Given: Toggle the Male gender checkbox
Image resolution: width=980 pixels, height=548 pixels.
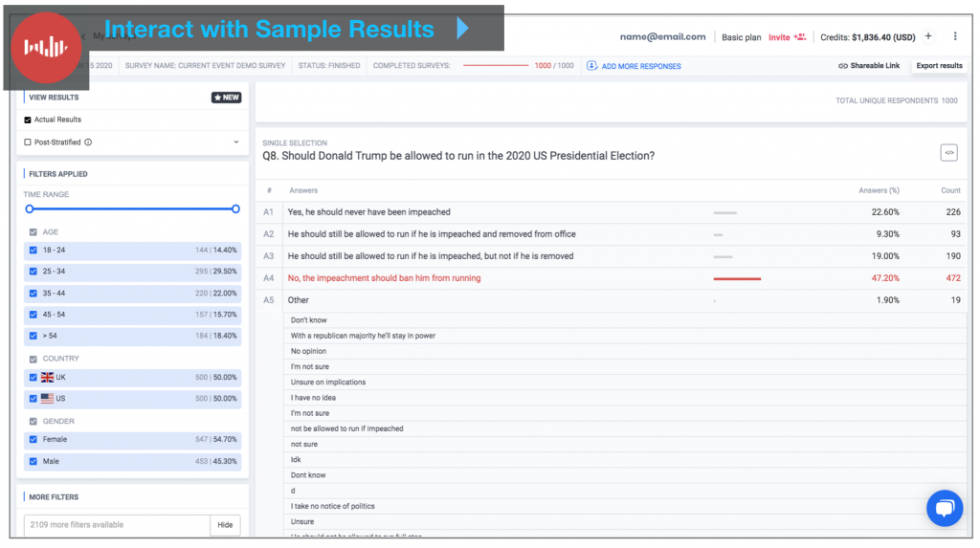Looking at the screenshot, I should point(33,461).
